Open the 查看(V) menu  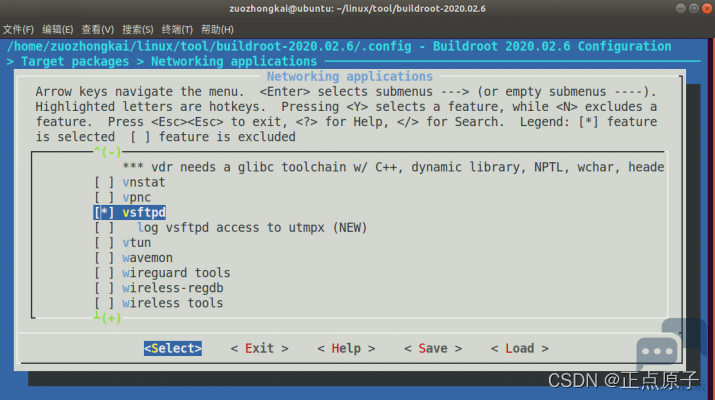pyautogui.click(x=98, y=30)
